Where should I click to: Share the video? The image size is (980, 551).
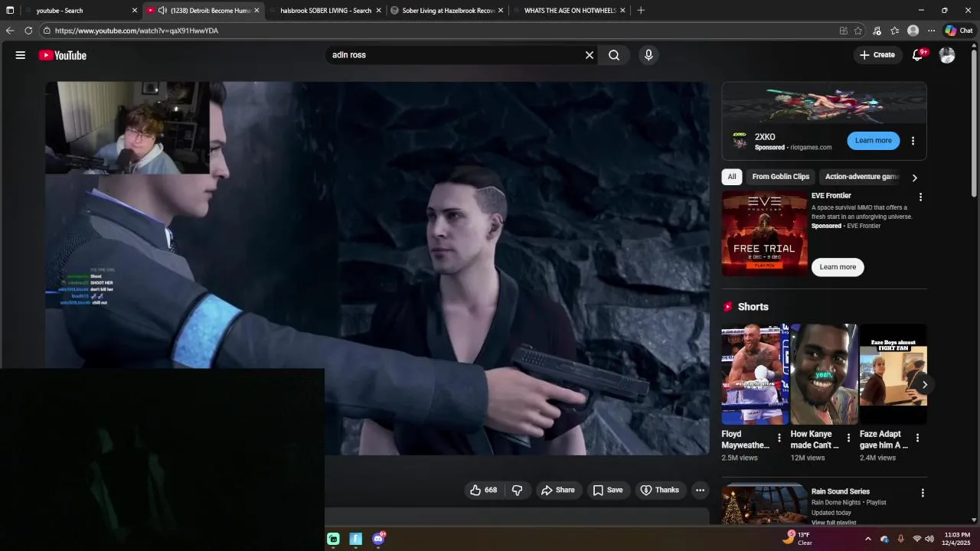pos(557,490)
